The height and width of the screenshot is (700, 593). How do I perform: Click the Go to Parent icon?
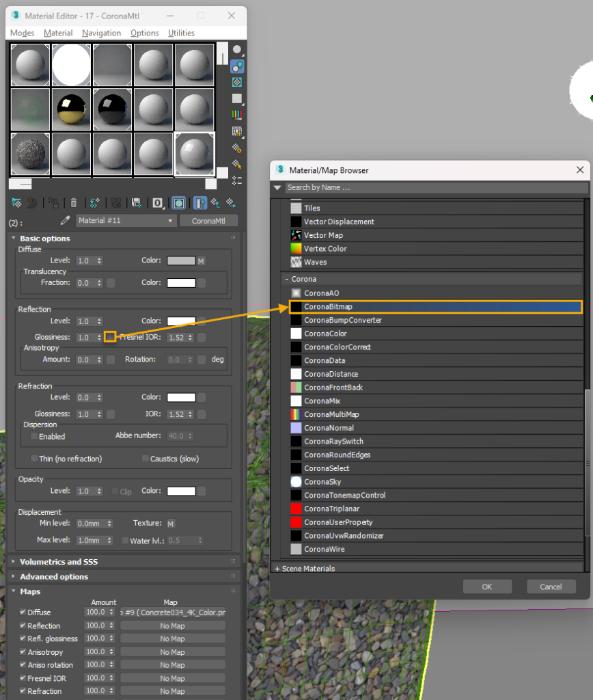(x=215, y=203)
